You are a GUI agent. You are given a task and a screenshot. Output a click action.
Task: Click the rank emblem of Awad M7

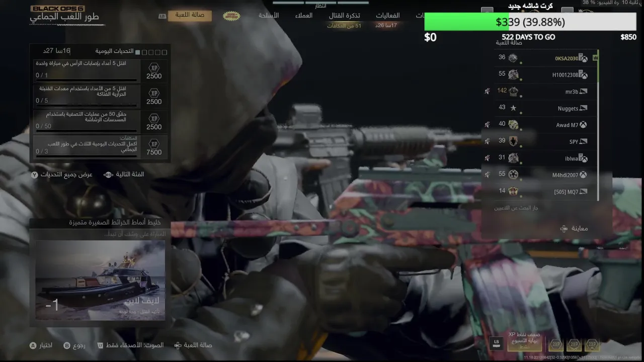tap(513, 124)
